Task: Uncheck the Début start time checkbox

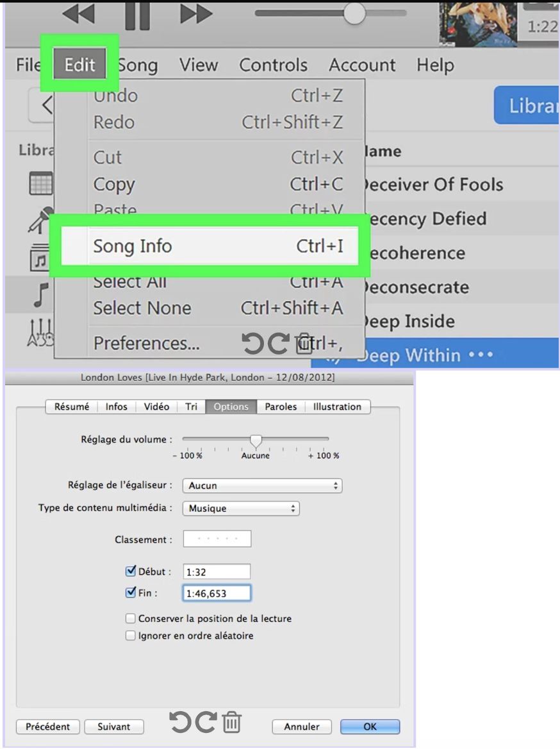Action: pos(131,571)
